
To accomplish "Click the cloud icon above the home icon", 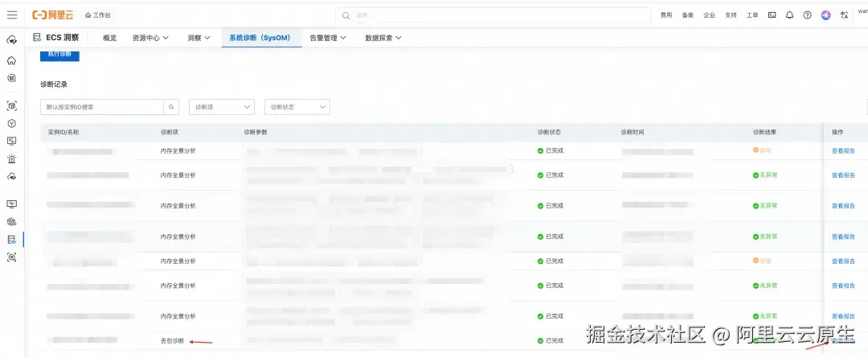I will [x=11, y=40].
